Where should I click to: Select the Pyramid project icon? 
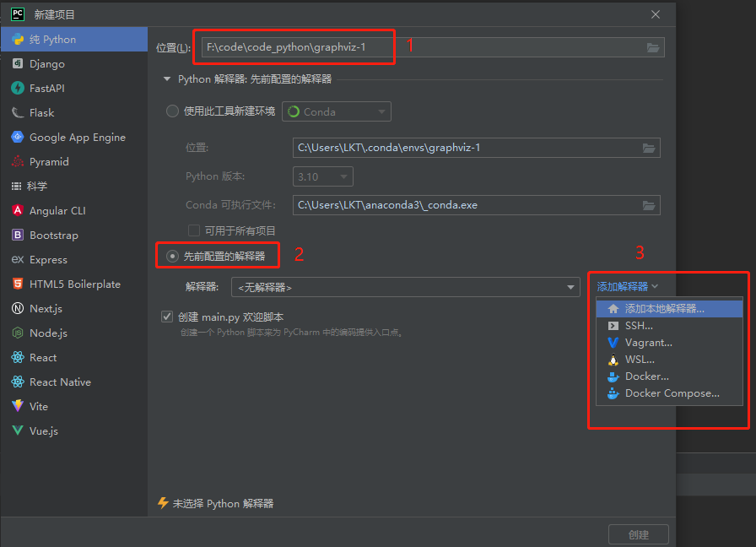[x=18, y=161]
